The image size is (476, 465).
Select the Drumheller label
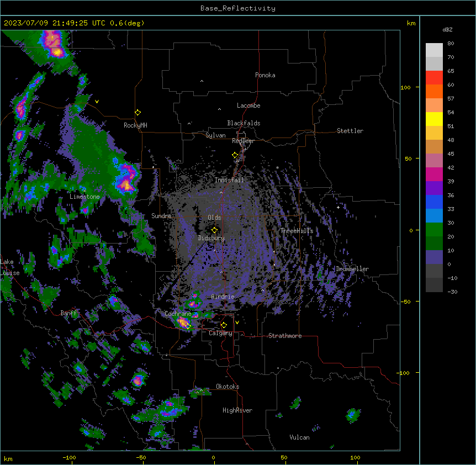tap(352, 269)
